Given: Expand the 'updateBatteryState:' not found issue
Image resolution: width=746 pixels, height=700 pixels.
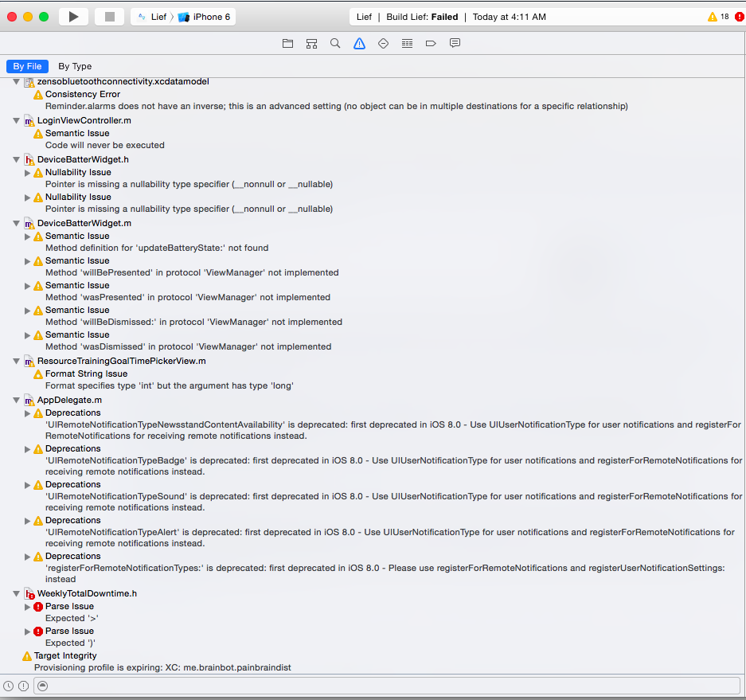Looking at the screenshot, I should coord(28,237).
